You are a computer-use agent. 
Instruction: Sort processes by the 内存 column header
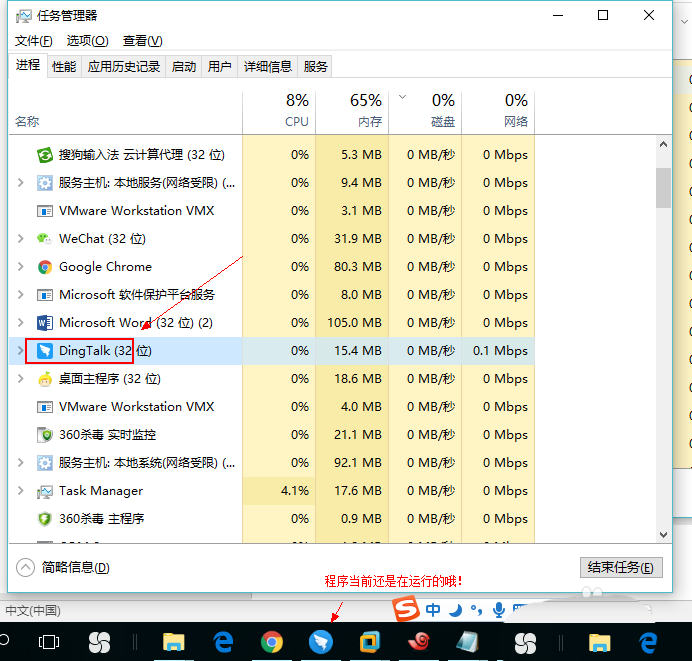[352, 112]
